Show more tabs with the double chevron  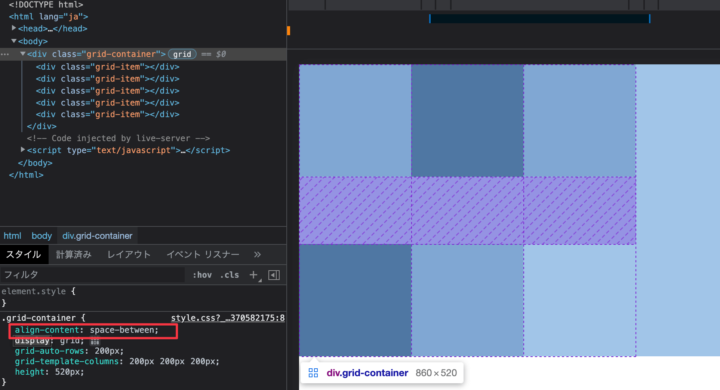tap(257, 254)
